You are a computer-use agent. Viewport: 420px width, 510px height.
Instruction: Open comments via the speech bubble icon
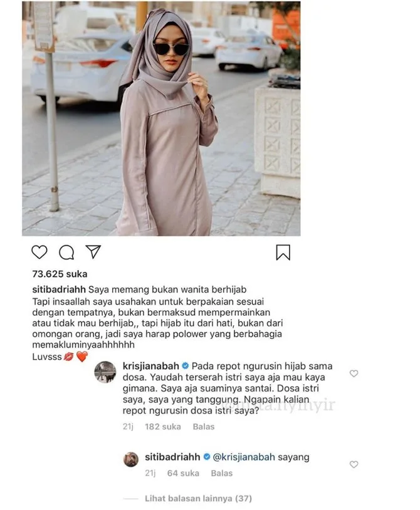(x=66, y=252)
